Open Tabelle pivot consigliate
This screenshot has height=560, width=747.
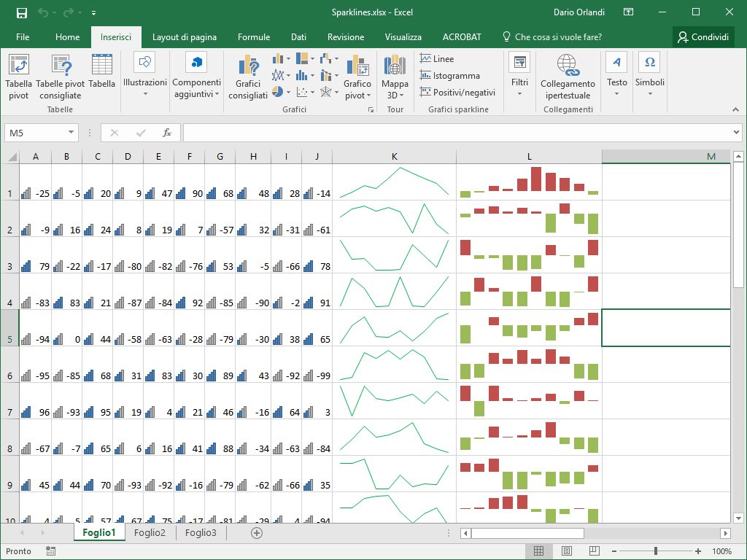[60, 77]
